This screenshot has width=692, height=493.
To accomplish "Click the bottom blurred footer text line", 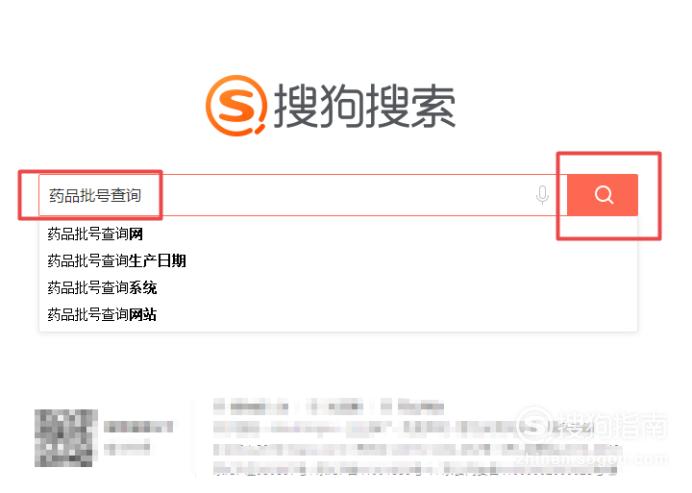I will click(415, 469).
